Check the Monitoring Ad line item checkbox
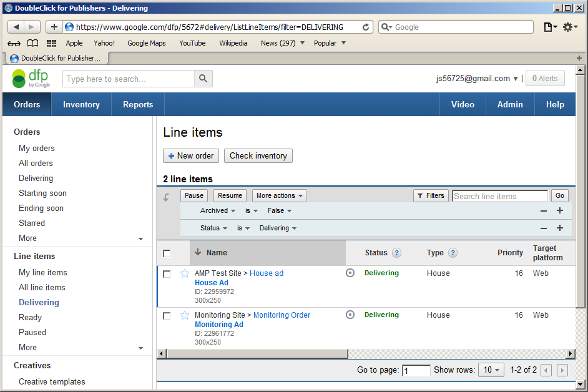The height and width of the screenshot is (392, 588). click(x=167, y=316)
